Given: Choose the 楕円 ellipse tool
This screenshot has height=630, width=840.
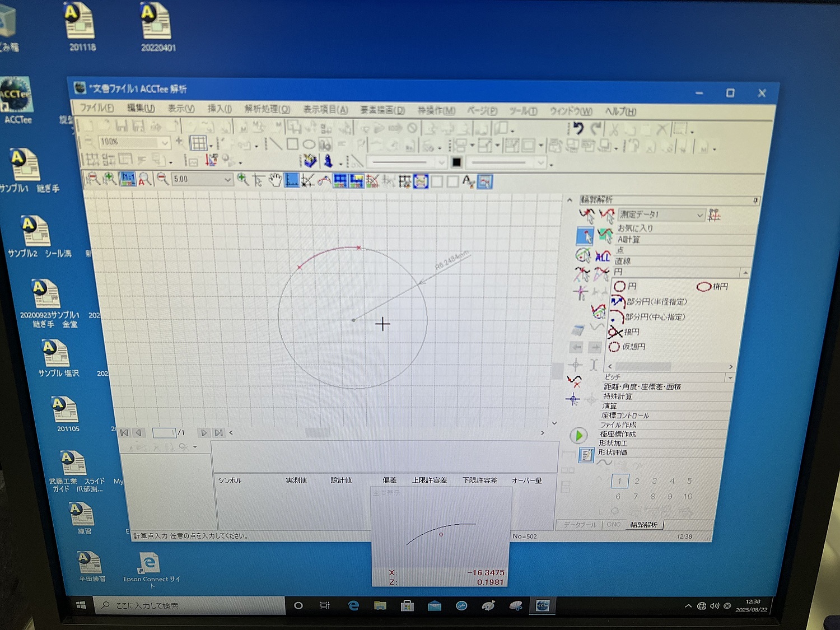Looking at the screenshot, I should coord(713,287).
